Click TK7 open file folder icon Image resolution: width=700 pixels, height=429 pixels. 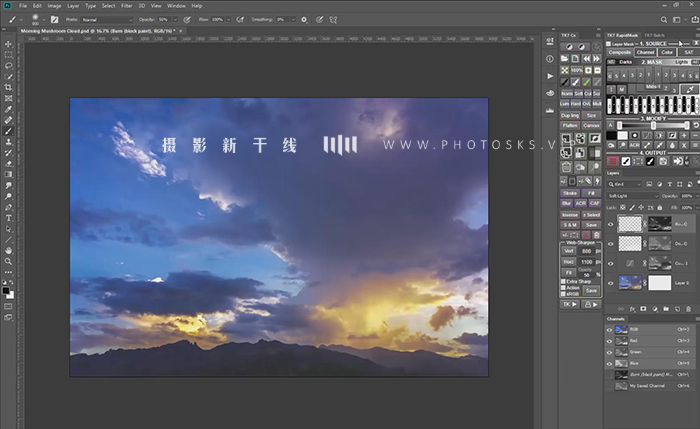(565, 58)
